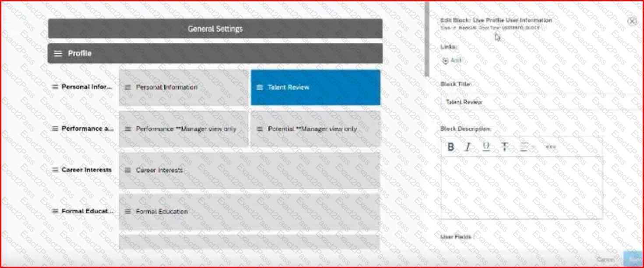Close the Edit Block panel
Viewport: 644px width, 268px height.
click(632, 21)
